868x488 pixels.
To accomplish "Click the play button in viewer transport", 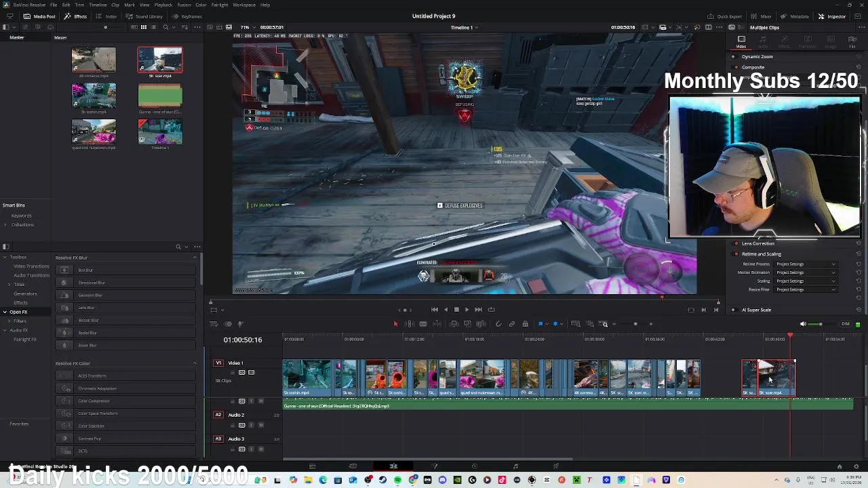I will [467, 310].
